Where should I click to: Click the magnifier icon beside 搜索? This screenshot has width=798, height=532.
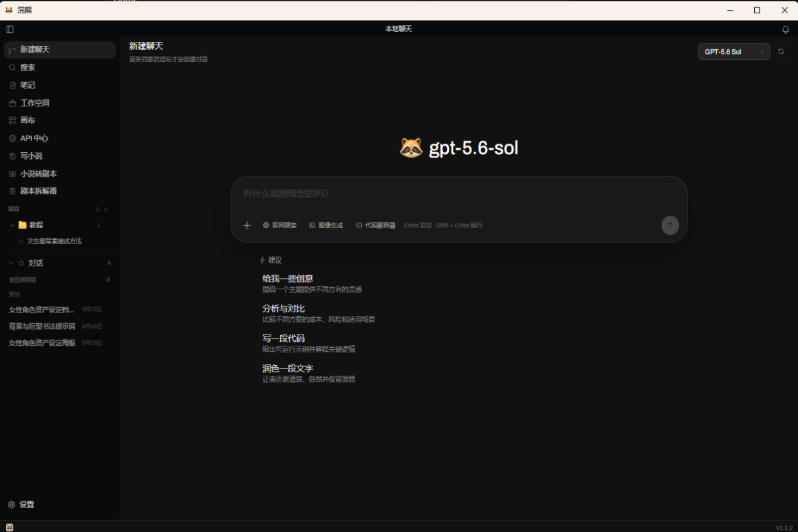coord(13,67)
